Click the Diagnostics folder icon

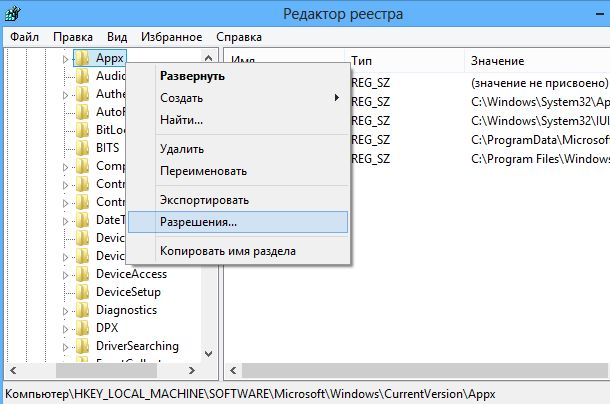(x=82, y=310)
